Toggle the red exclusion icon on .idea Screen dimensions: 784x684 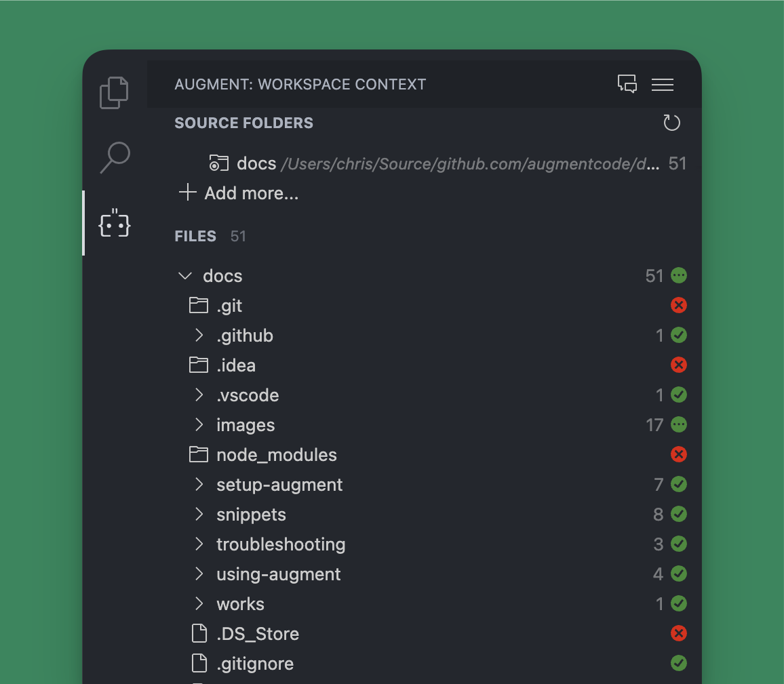coord(679,365)
